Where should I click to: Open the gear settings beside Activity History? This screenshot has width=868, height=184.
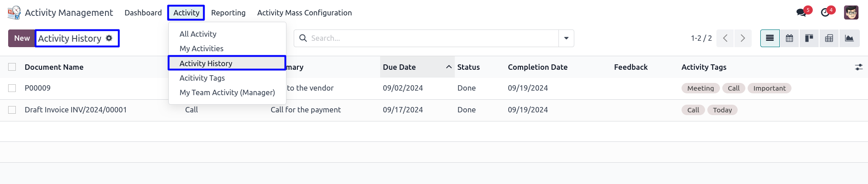coord(109,38)
